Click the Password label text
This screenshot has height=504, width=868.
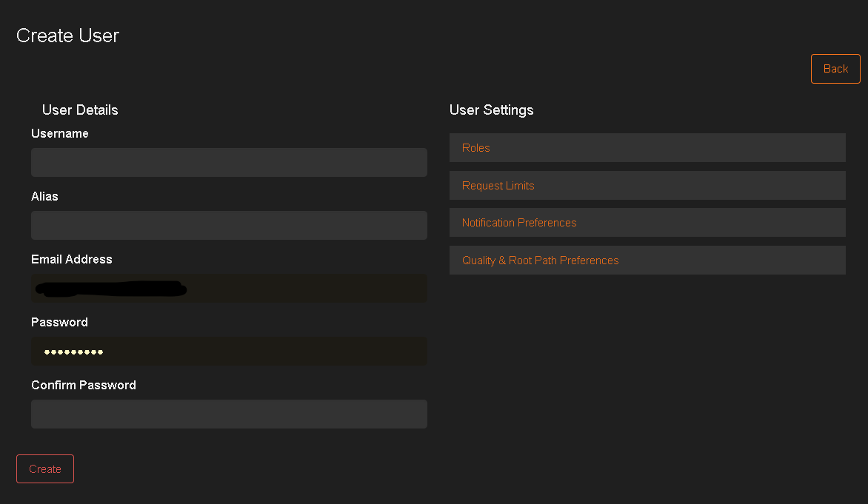(x=59, y=323)
